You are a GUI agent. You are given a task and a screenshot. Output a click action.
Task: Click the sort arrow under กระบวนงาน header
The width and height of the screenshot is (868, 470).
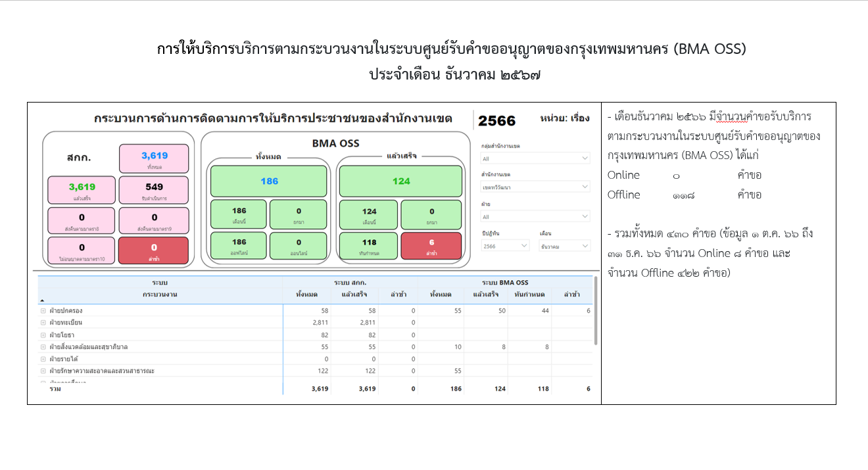click(x=43, y=300)
